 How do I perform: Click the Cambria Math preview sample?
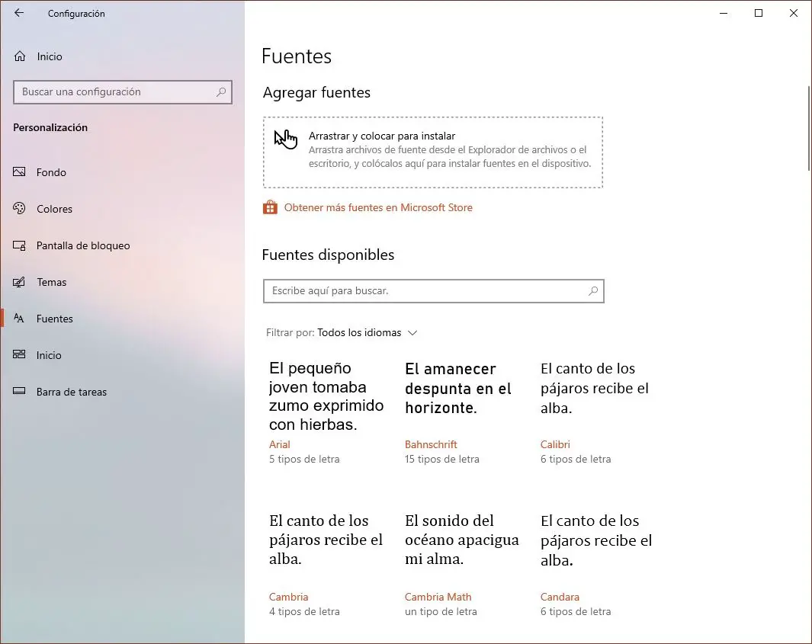(462, 540)
